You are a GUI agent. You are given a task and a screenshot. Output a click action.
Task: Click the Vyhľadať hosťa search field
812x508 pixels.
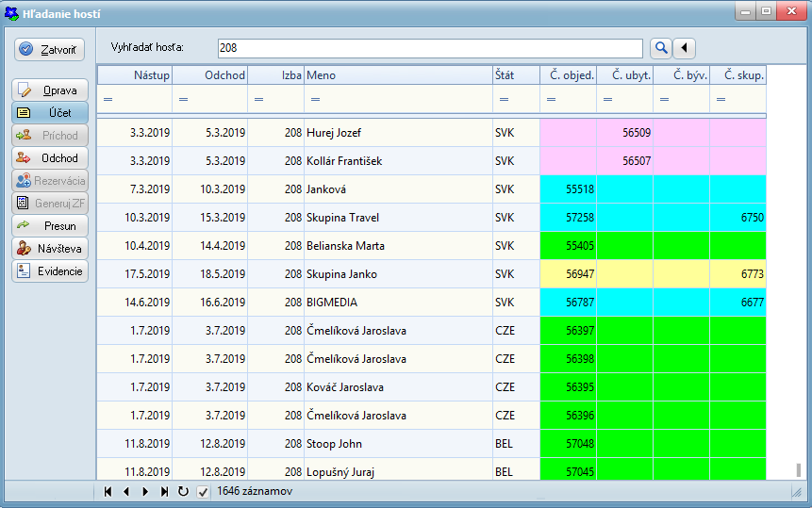click(429, 48)
